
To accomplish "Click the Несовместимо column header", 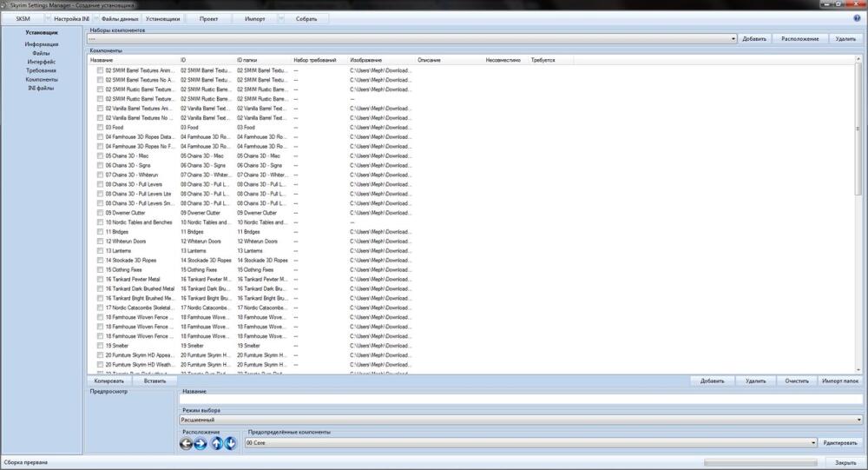I will pos(506,60).
